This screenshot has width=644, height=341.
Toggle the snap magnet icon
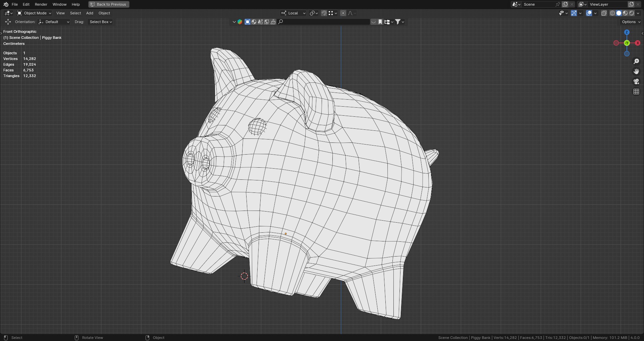(x=324, y=13)
